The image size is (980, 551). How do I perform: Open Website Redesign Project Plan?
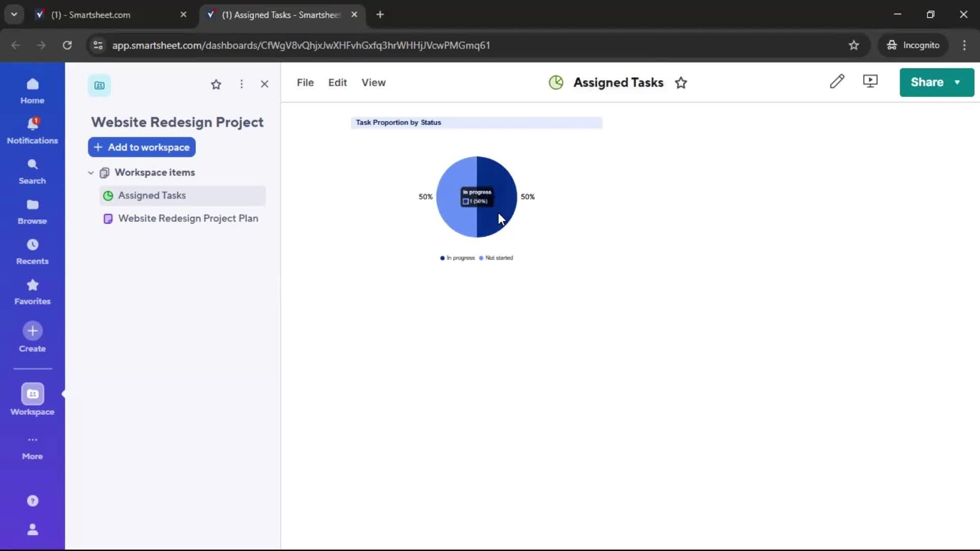point(188,218)
